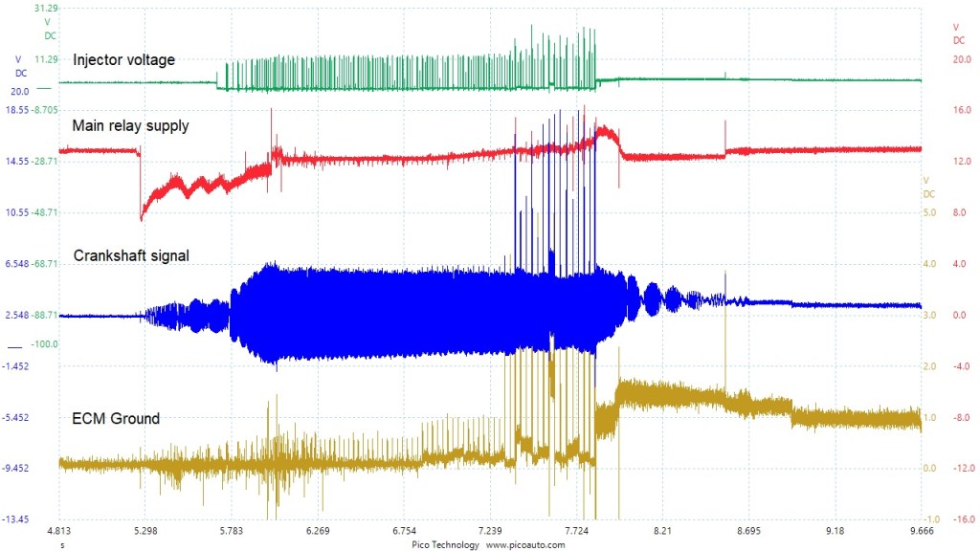Click the Crankshaft signal channel label
The width and height of the screenshot is (980, 551).
point(131,255)
